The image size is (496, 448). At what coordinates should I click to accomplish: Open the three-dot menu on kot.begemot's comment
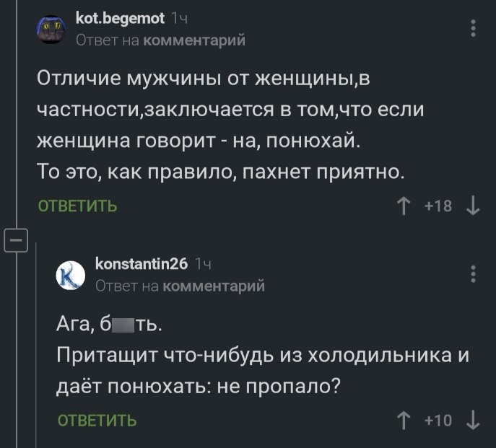click(473, 28)
